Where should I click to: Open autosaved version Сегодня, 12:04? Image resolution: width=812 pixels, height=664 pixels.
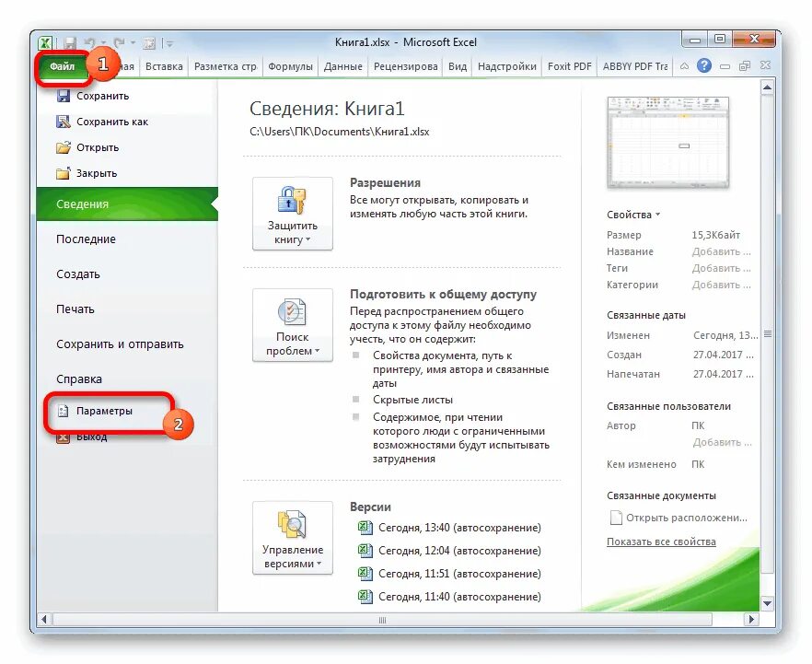click(x=449, y=551)
